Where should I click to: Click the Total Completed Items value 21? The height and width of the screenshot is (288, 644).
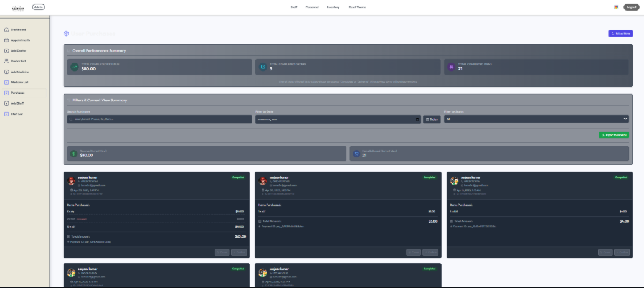(460, 69)
